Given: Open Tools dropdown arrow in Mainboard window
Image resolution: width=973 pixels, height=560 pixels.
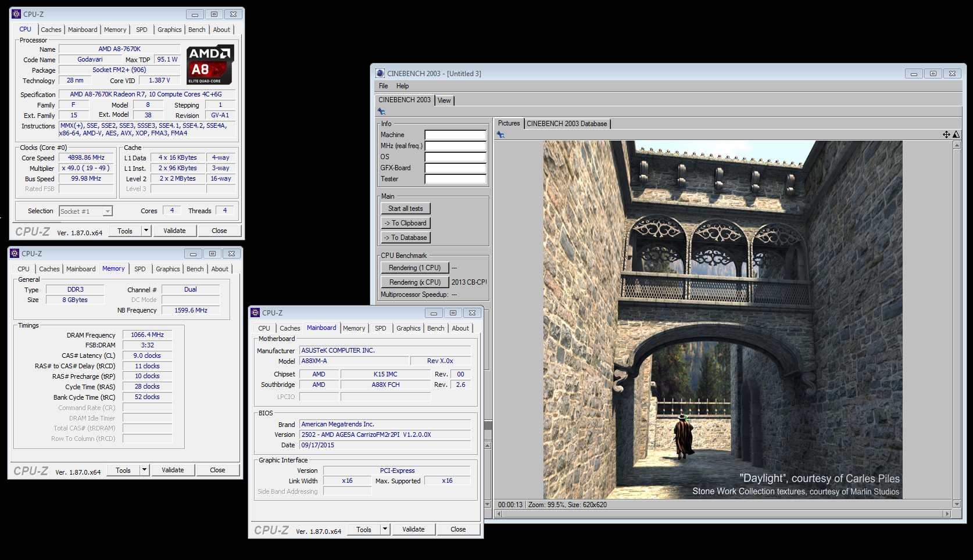Looking at the screenshot, I should click(385, 529).
